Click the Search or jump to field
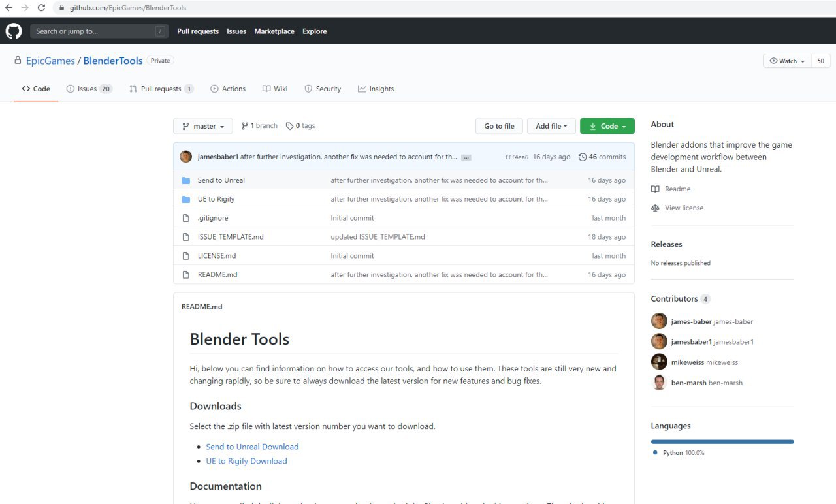 99,31
